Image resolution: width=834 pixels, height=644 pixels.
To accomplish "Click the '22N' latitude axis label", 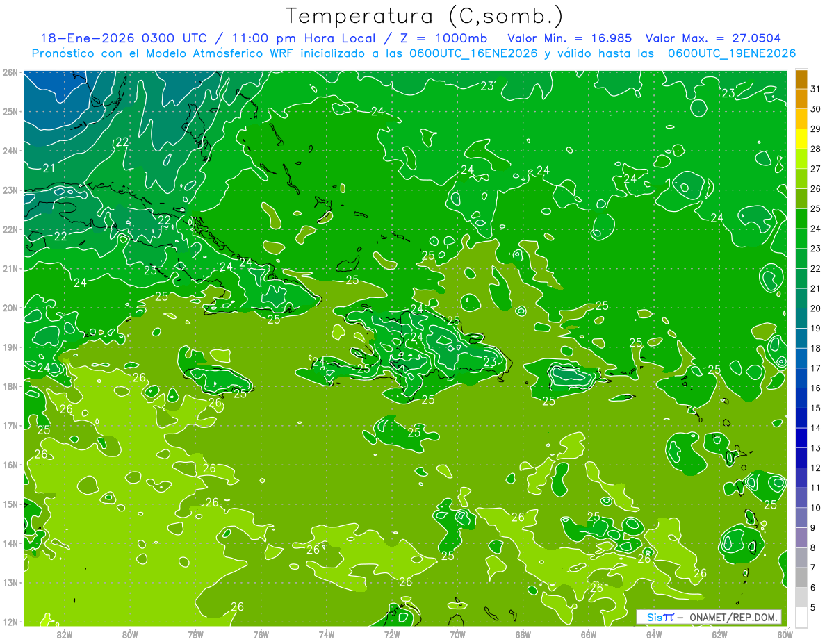I will pyautogui.click(x=10, y=229).
